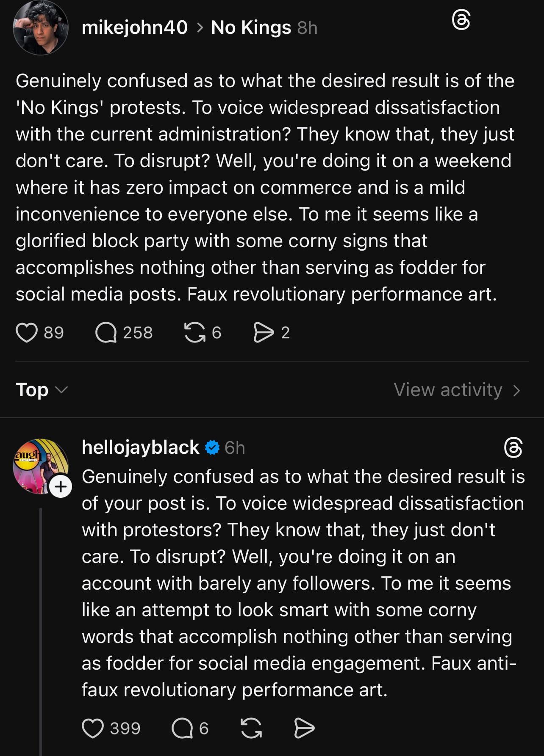Open View activity
The width and height of the screenshot is (544, 756).
(456, 390)
